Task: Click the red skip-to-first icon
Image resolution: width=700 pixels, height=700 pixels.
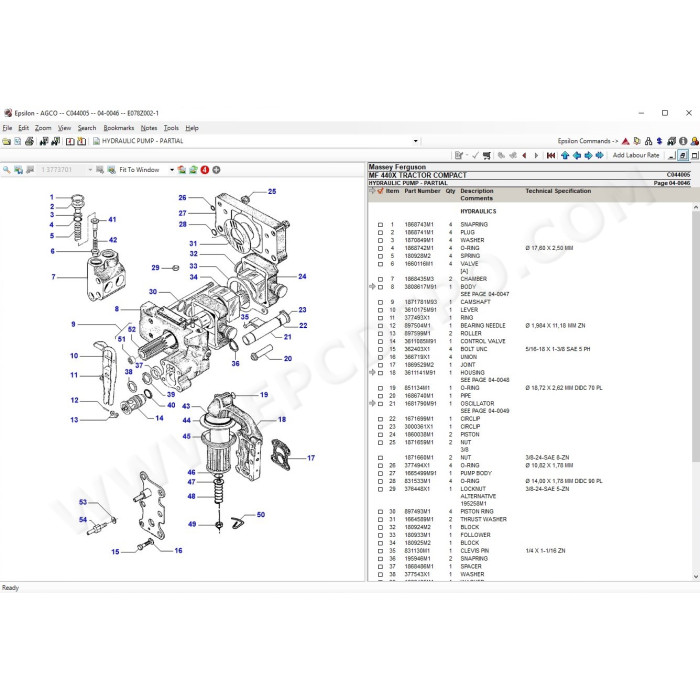Action: pos(551,155)
